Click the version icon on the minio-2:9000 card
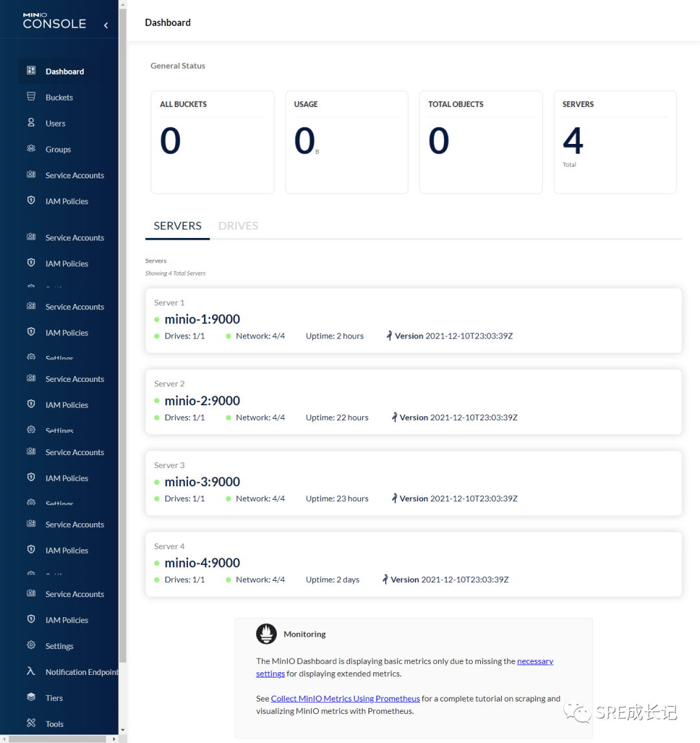 coord(394,417)
